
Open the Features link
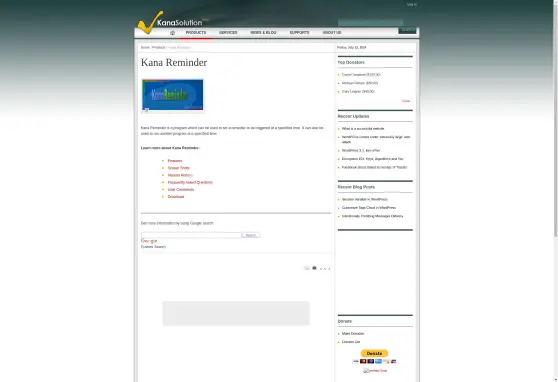(x=175, y=161)
